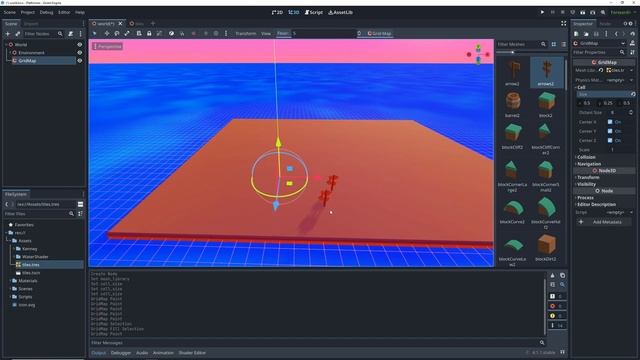Viewport: 640px width, 360px height.
Task: Toggle Center Y checkbox
Action: (x=610, y=131)
